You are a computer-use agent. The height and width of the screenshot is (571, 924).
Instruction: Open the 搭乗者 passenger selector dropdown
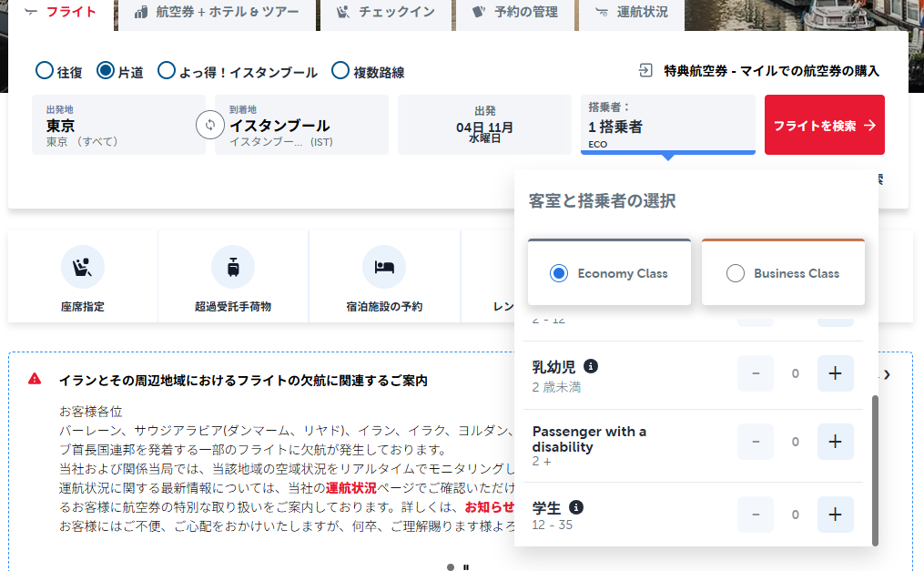[x=667, y=125]
